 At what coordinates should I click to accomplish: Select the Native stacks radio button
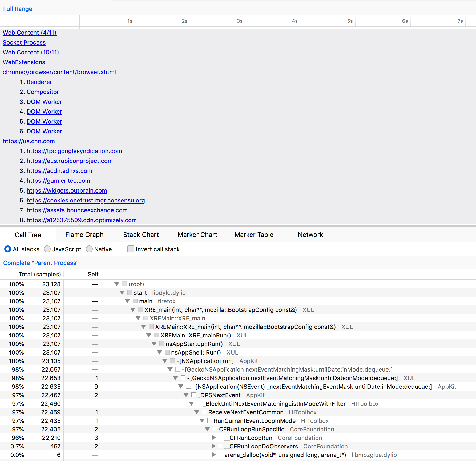click(89, 249)
